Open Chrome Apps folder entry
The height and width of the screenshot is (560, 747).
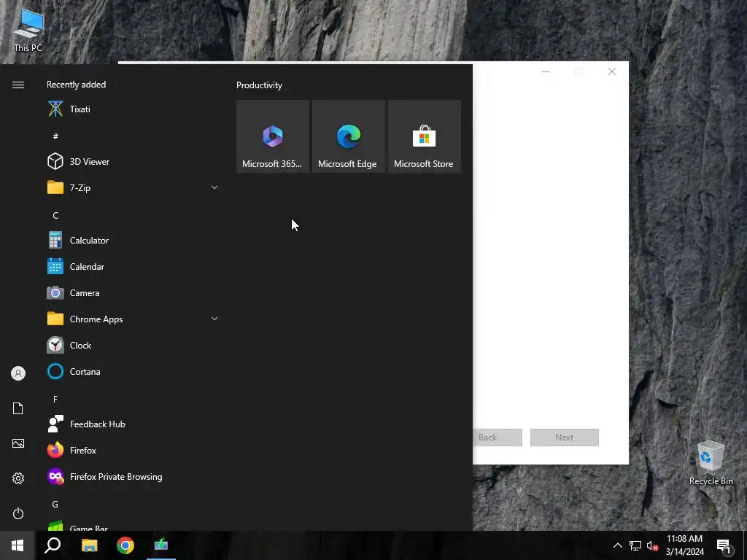133,319
